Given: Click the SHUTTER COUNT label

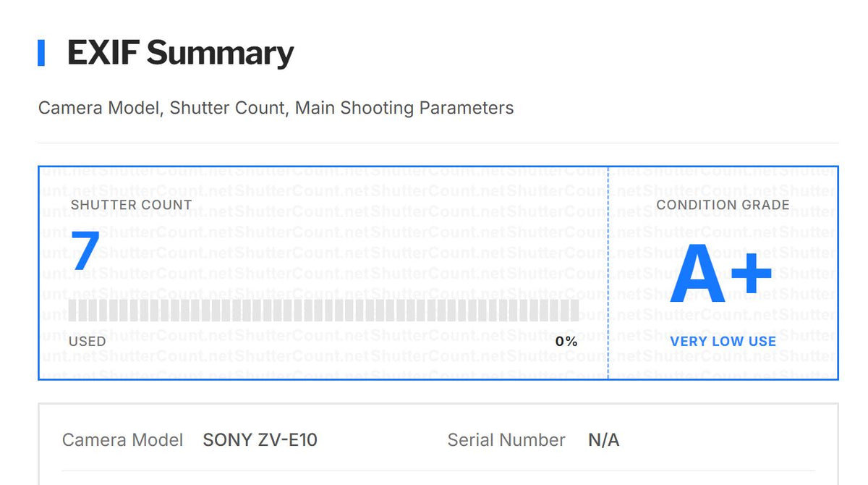Looking at the screenshot, I should [x=131, y=205].
